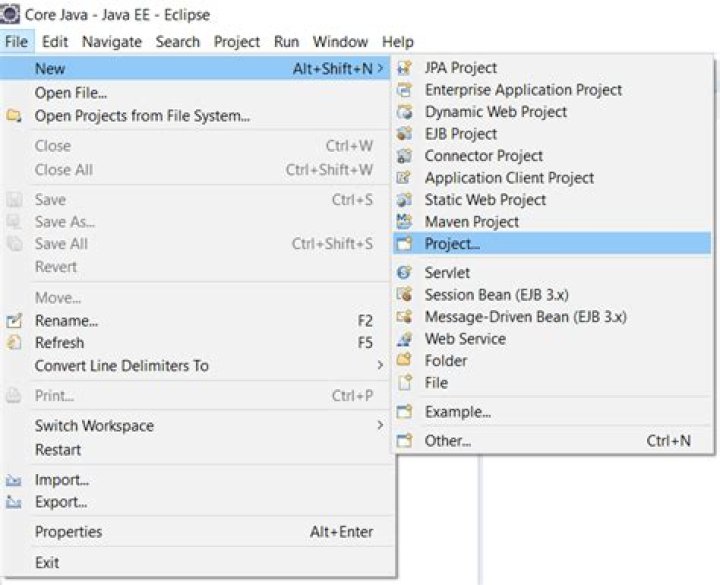Screen dimensions: 720x585
Task: Click the Import icon
Action: click(x=14, y=480)
